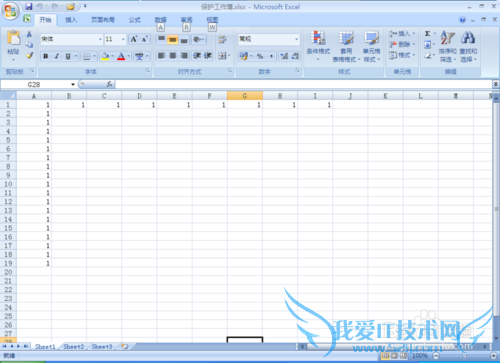Click the Text Orientation icon
Image resolution: width=500 pixels, height=363 pixels.
[x=197, y=40]
